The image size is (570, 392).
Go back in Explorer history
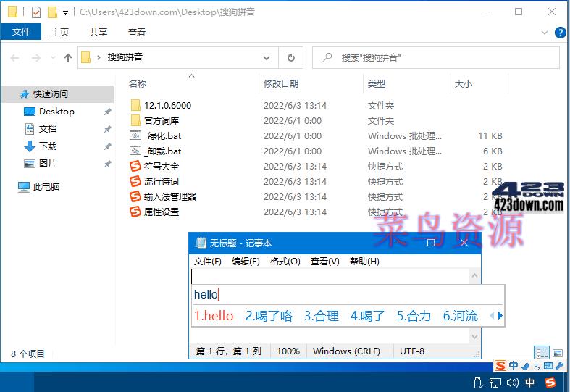15,58
